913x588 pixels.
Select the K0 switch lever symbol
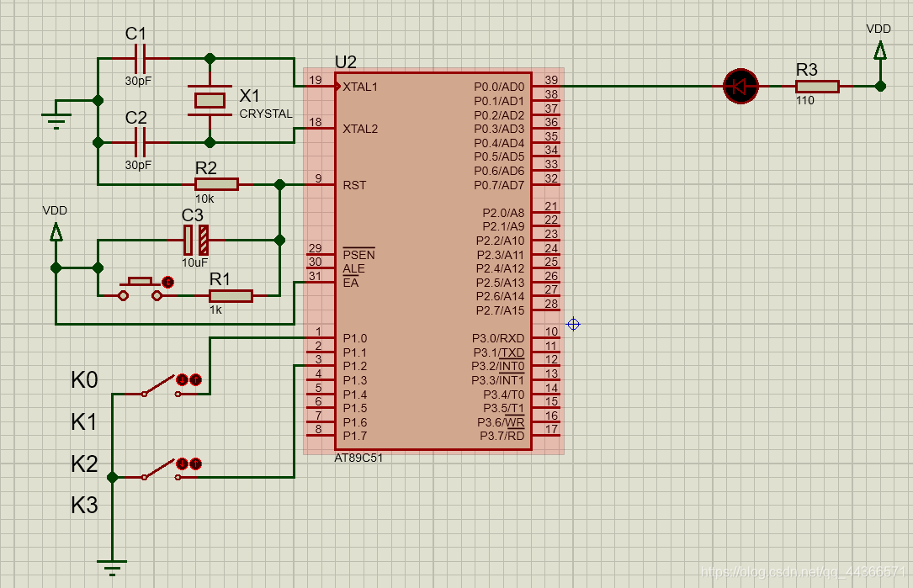click(x=160, y=386)
